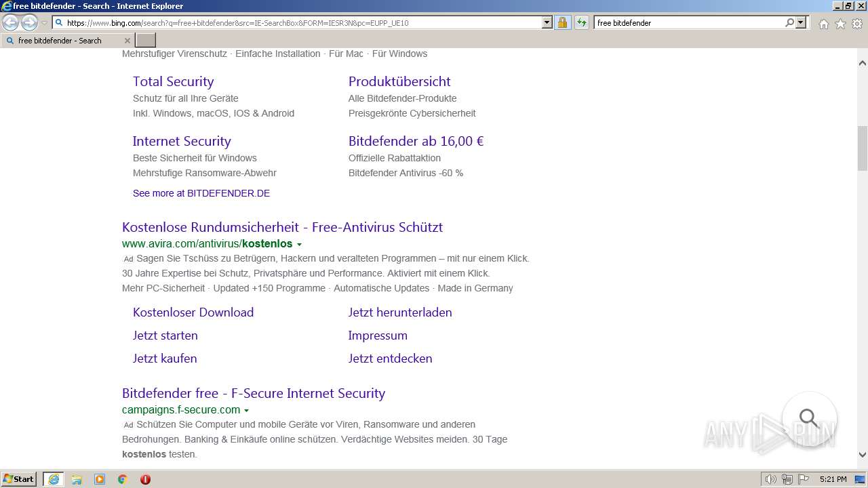Open the Impressum link
Screen dimensions: 868x488
[x=378, y=335]
